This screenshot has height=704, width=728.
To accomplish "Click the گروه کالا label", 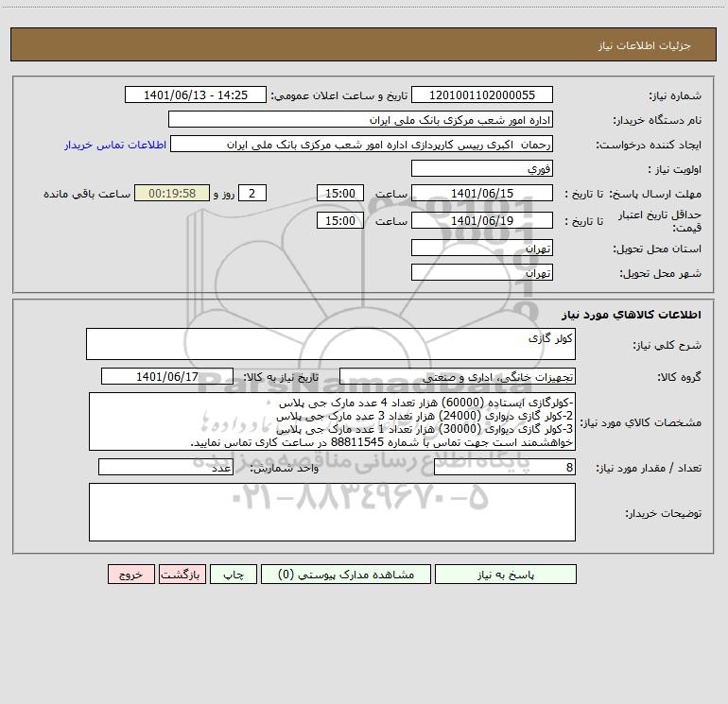I will [x=679, y=377].
